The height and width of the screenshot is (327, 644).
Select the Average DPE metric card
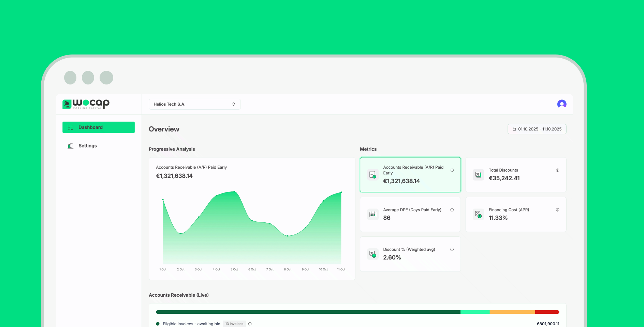[410, 215]
